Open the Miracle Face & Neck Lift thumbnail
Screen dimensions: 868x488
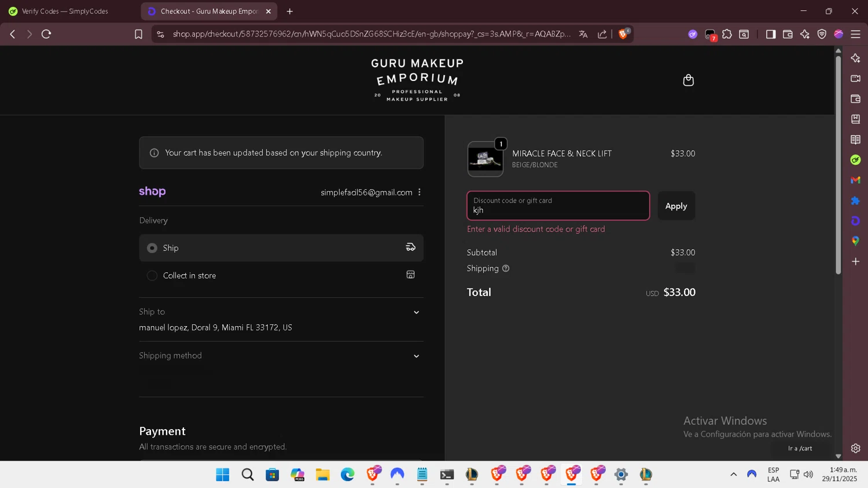485,159
